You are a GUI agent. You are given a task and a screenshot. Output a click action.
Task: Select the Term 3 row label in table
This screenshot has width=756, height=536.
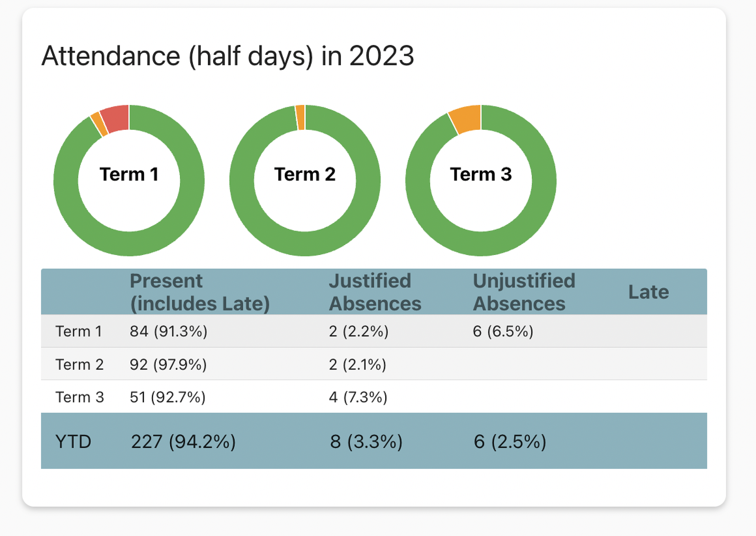[x=79, y=397]
